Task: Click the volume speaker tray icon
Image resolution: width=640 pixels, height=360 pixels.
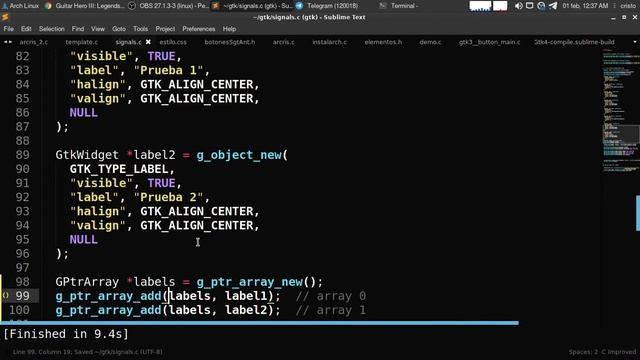Action: [x=518, y=6]
